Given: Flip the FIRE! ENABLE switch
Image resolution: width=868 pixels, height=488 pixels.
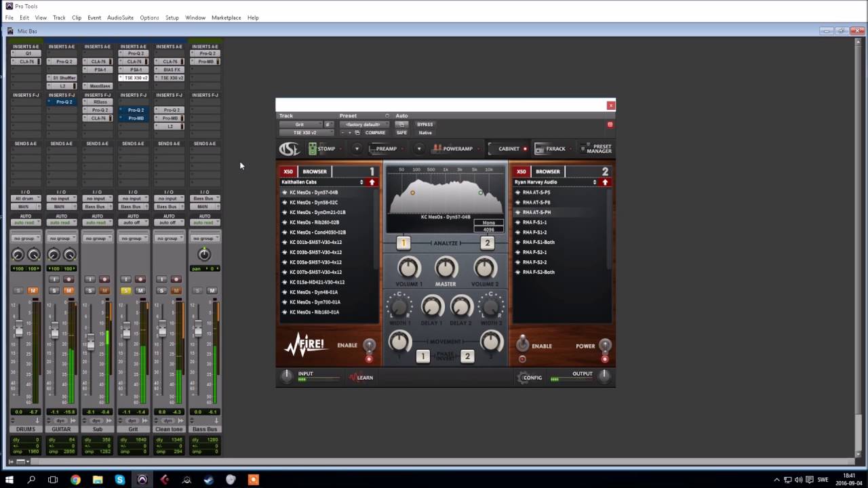Looking at the screenshot, I should point(369,346).
